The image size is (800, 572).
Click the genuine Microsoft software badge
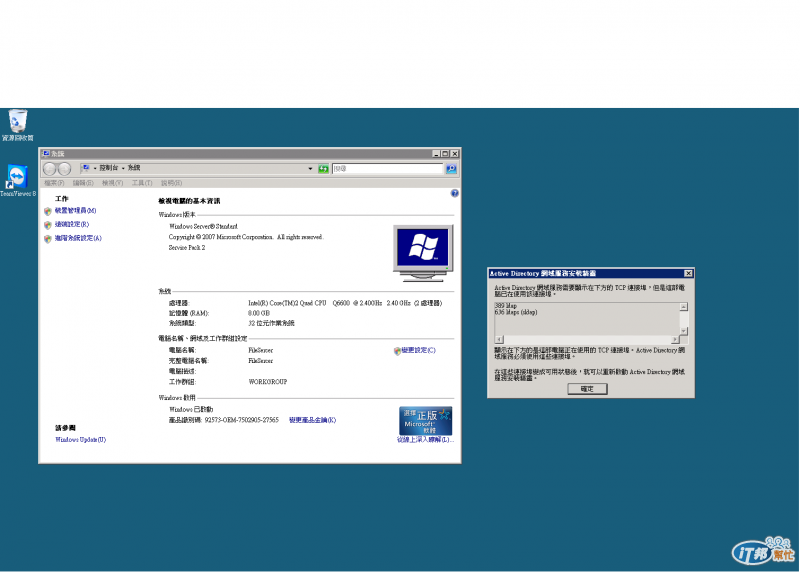(x=426, y=421)
